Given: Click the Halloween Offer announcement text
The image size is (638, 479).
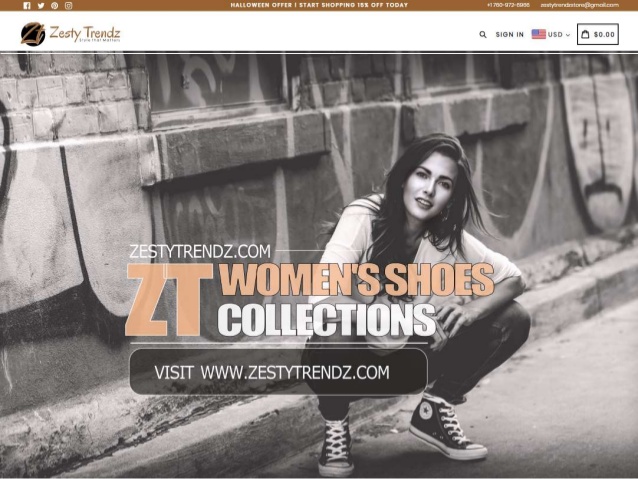Looking at the screenshot, I should pyautogui.click(x=319, y=5).
